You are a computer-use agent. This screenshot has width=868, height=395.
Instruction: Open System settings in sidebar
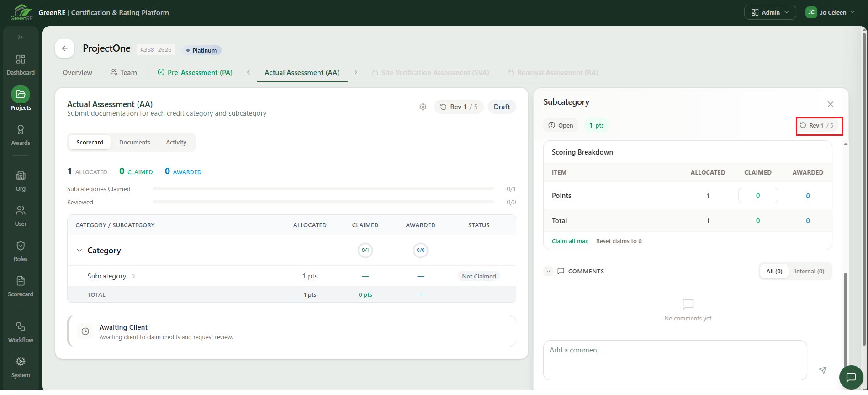[21, 368]
